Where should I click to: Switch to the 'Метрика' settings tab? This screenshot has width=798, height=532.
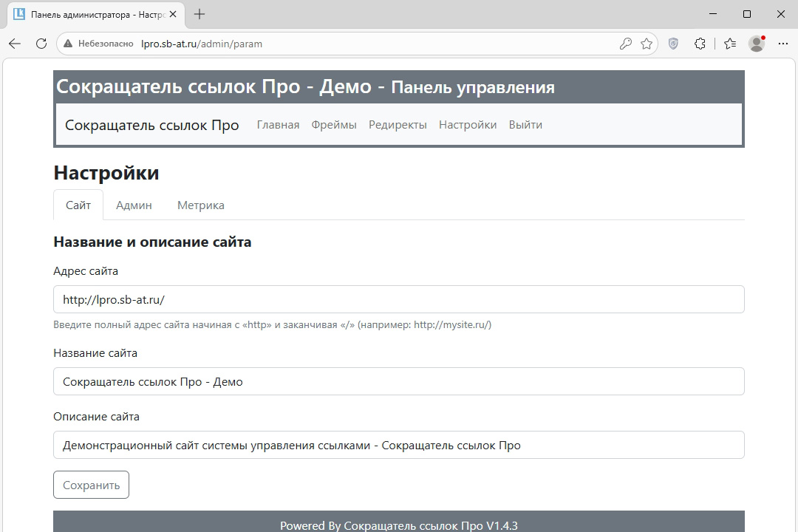[200, 205]
